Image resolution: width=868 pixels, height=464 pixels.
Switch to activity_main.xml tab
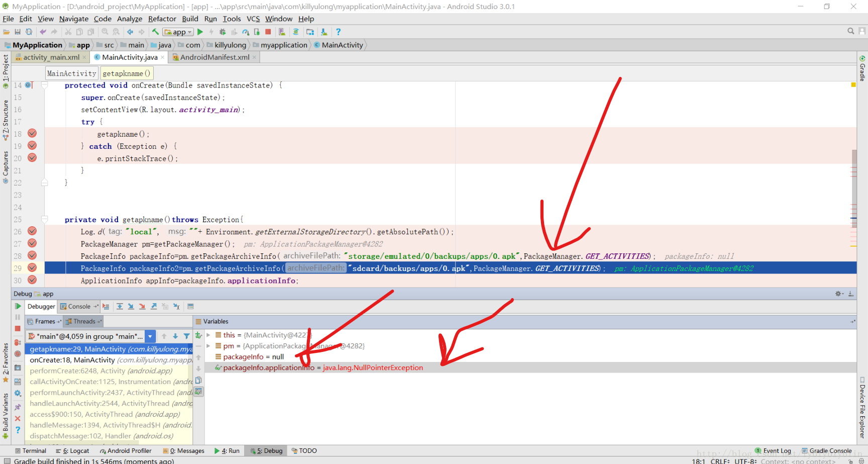(x=51, y=57)
